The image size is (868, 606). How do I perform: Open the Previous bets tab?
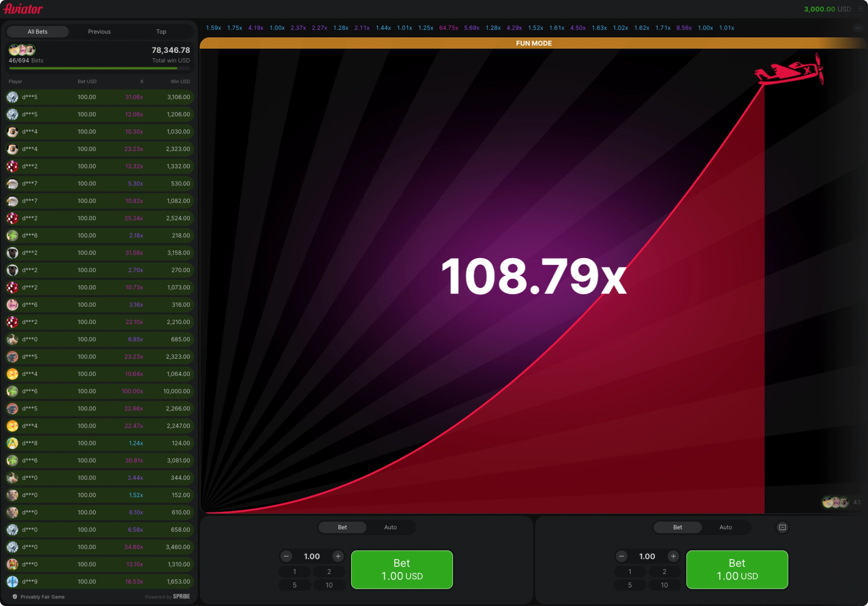[99, 32]
